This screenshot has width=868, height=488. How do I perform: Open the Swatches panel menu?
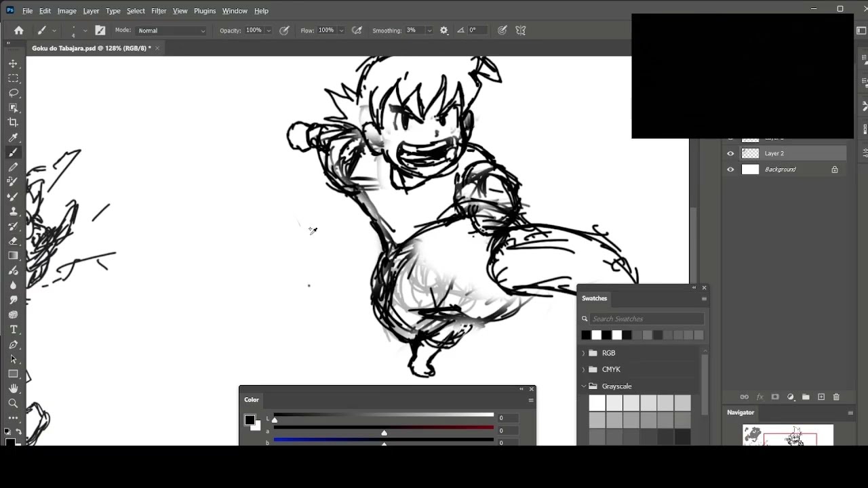704,299
